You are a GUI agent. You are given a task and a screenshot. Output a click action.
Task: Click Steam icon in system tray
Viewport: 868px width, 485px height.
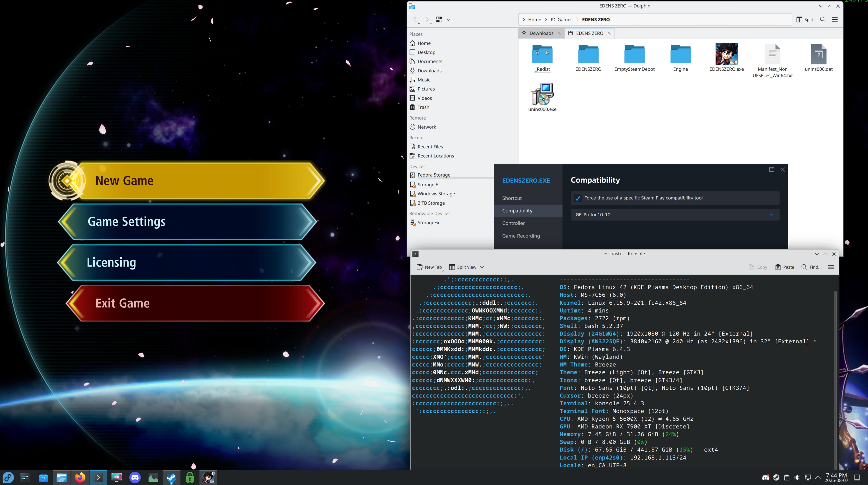pos(776,477)
